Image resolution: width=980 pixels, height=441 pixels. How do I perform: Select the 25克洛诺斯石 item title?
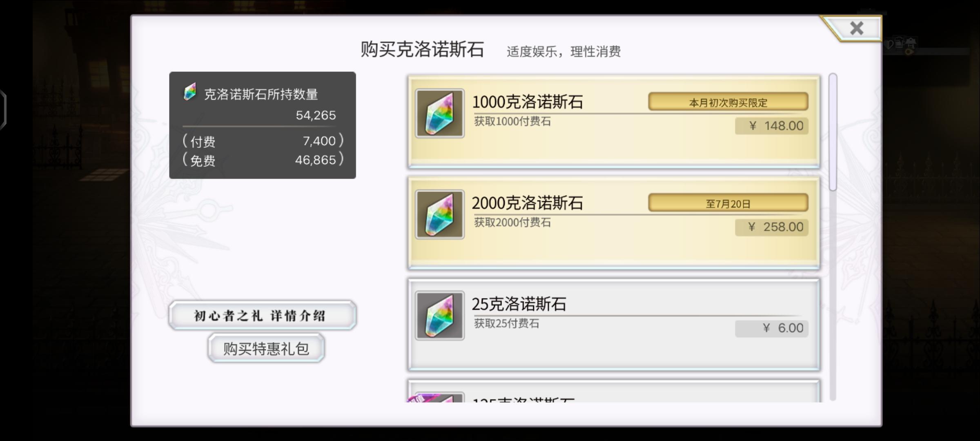point(519,304)
